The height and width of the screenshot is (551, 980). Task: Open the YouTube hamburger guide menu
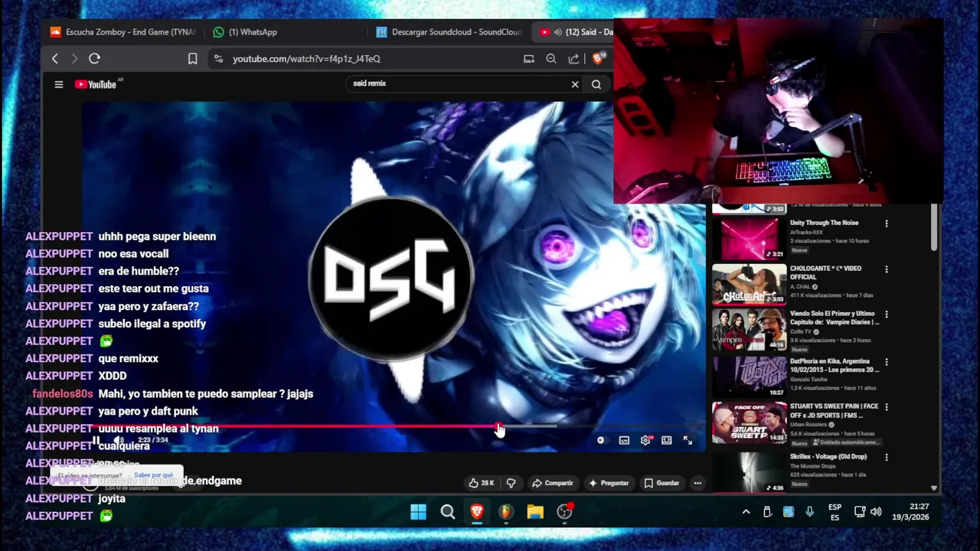58,84
